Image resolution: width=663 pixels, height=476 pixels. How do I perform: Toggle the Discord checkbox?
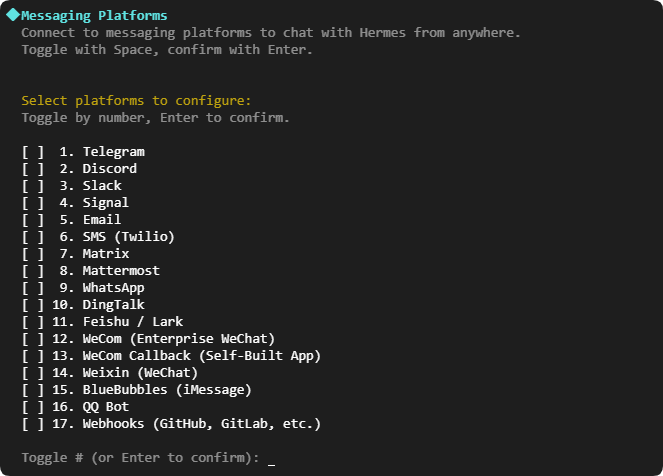click(33, 169)
